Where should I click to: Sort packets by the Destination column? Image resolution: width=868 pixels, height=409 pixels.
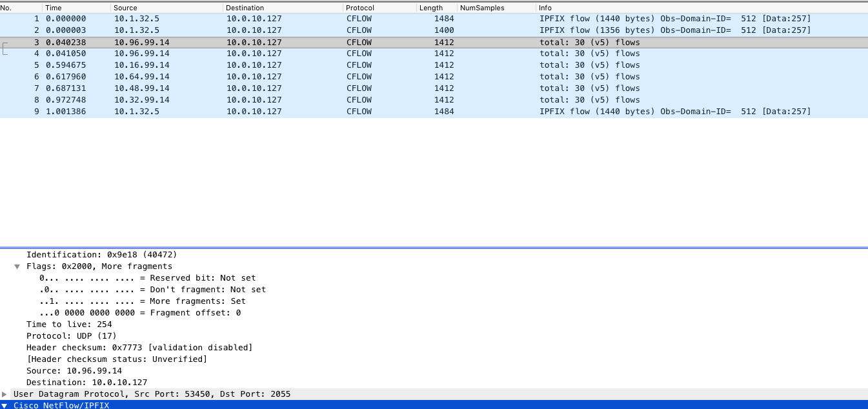click(x=245, y=7)
